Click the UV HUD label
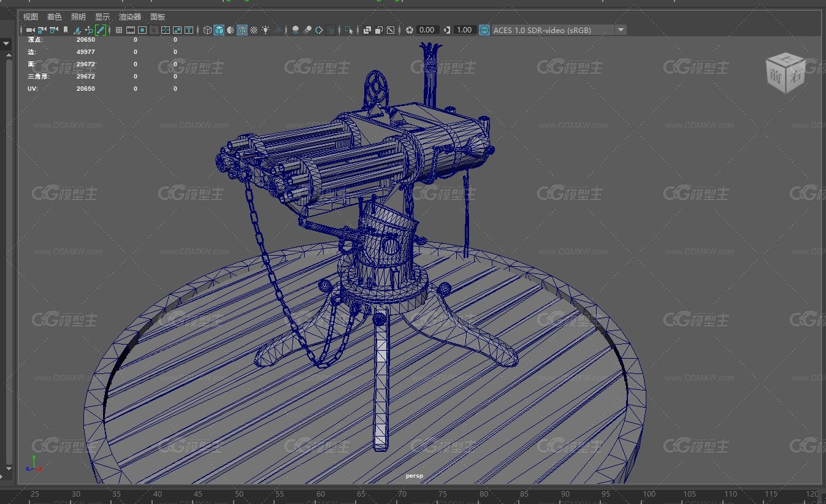 [33, 89]
